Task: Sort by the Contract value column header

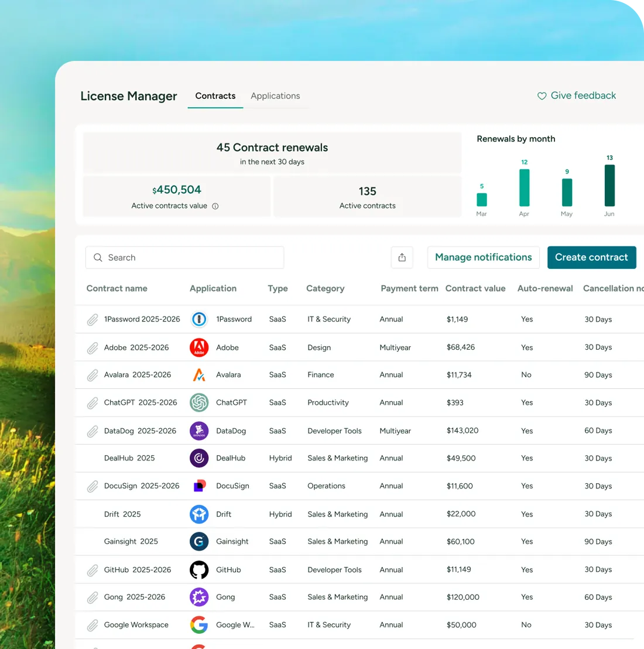Action: [475, 289]
